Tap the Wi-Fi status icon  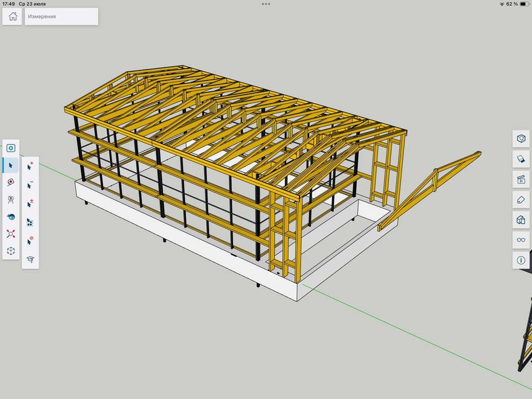(x=502, y=4)
